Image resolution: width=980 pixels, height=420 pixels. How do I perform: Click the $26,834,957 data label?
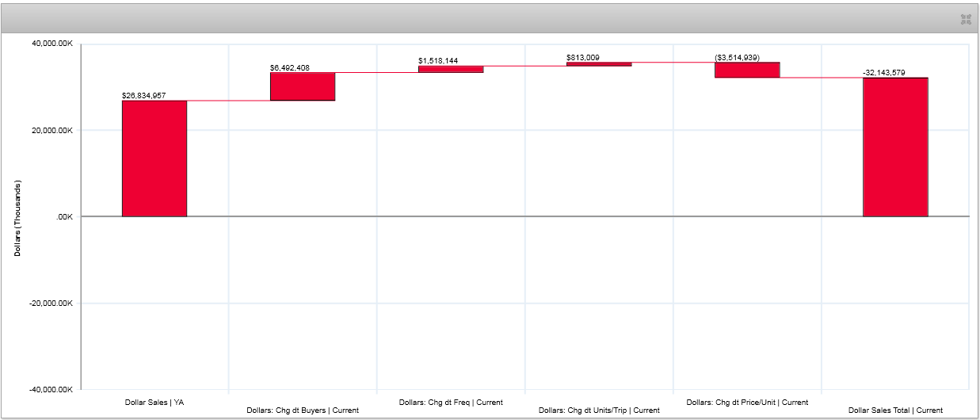(144, 95)
